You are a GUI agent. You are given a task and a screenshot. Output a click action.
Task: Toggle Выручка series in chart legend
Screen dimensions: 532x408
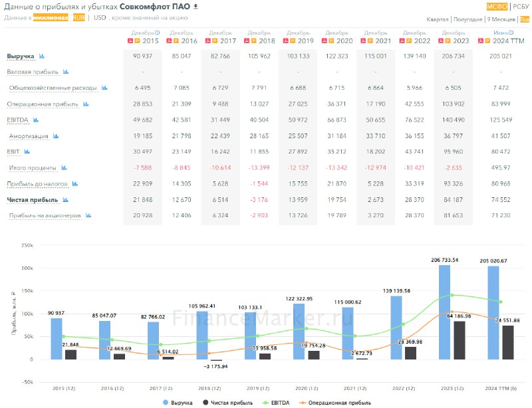pos(178,403)
